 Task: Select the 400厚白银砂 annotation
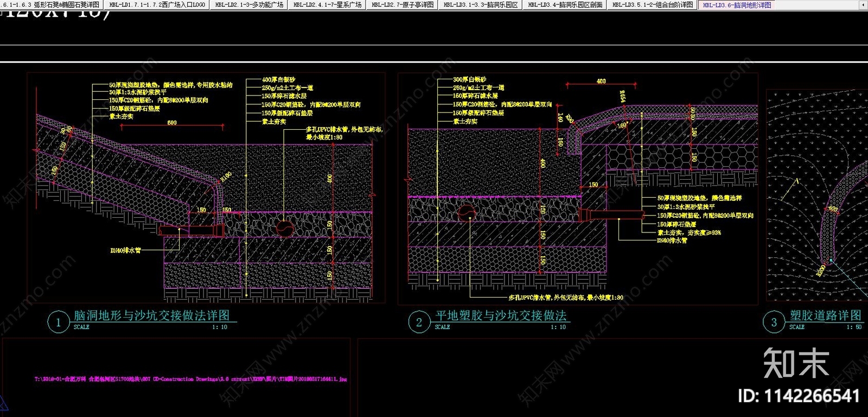click(x=278, y=80)
